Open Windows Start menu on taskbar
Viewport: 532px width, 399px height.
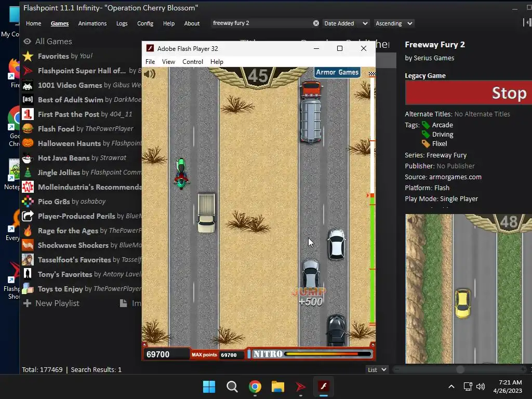click(209, 387)
